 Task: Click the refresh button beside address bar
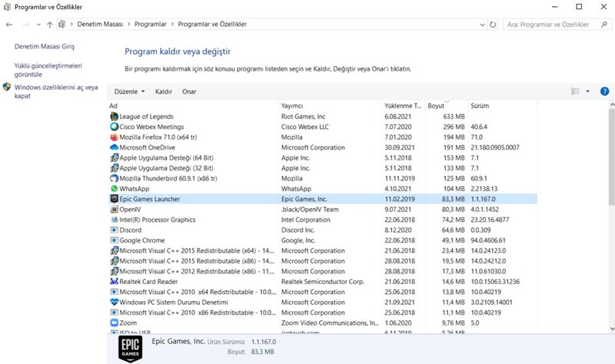tap(493, 25)
